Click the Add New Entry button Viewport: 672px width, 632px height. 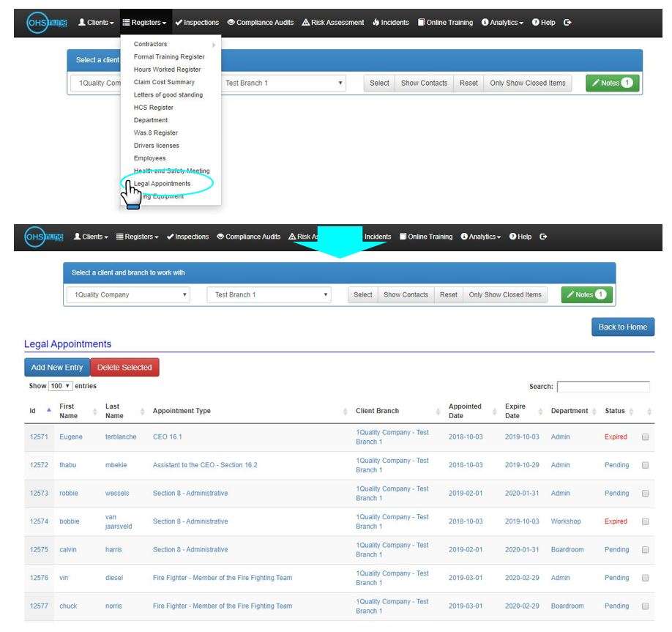coord(58,367)
